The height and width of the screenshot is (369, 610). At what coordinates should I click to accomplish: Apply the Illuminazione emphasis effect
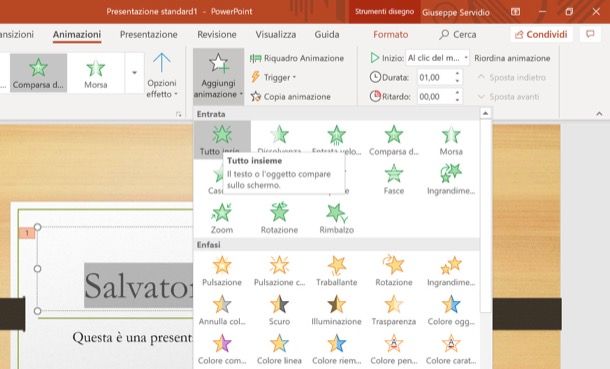point(337,310)
